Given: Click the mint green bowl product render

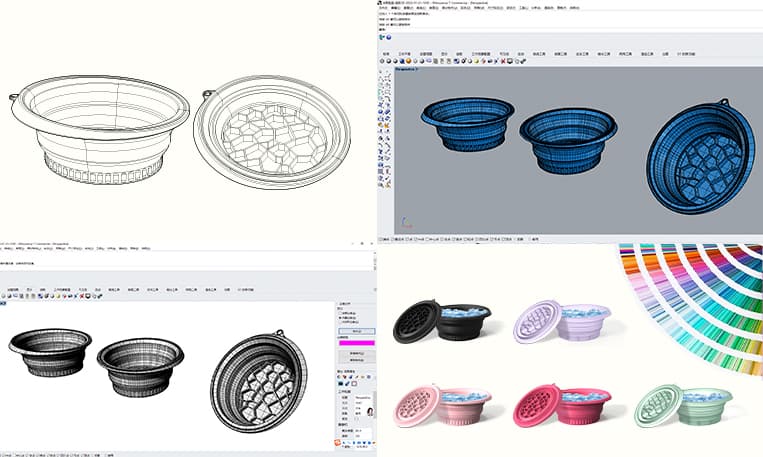Looking at the screenshot, I should pyautogui.click(x=683, y=405).
